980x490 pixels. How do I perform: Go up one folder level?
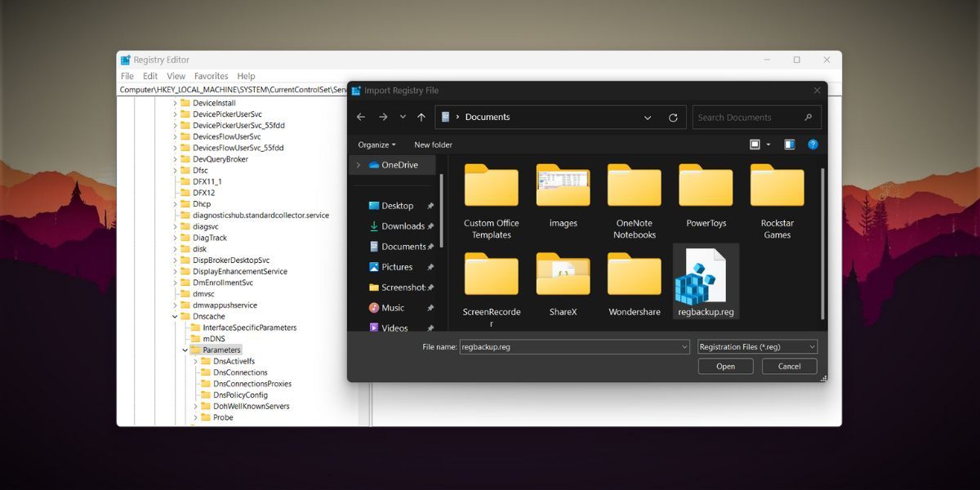421,117
